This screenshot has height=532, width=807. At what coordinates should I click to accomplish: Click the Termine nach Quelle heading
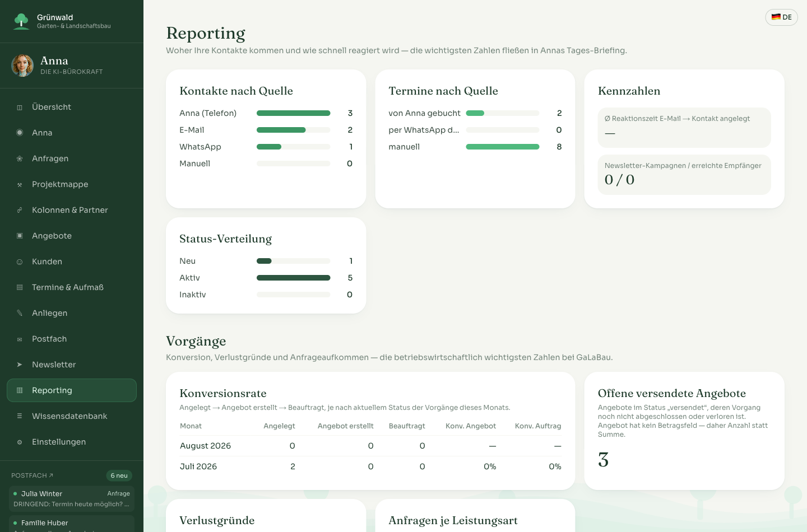(443, 91)
